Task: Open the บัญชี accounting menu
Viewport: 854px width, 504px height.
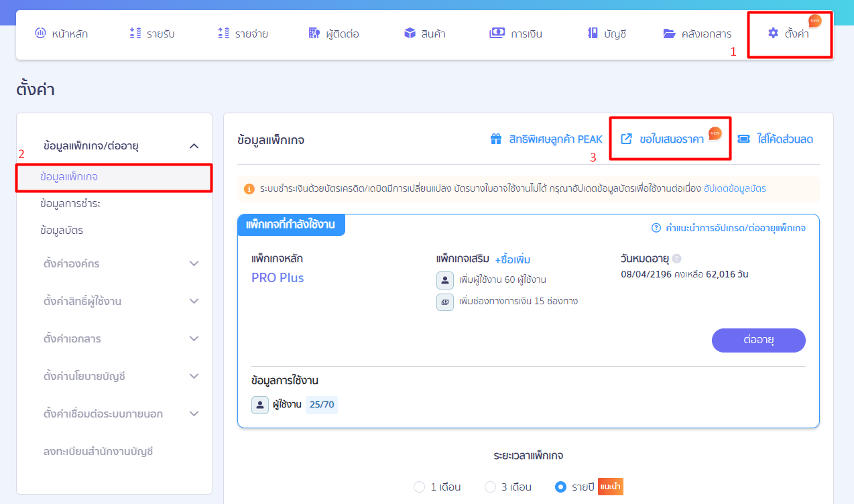Action: coord(607,34)
